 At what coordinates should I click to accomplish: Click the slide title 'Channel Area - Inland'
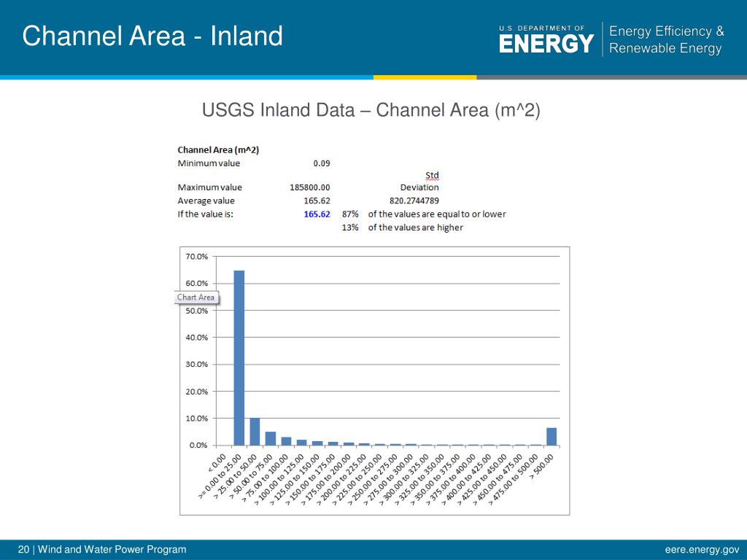pyautogui.click(x=152, y=36)
